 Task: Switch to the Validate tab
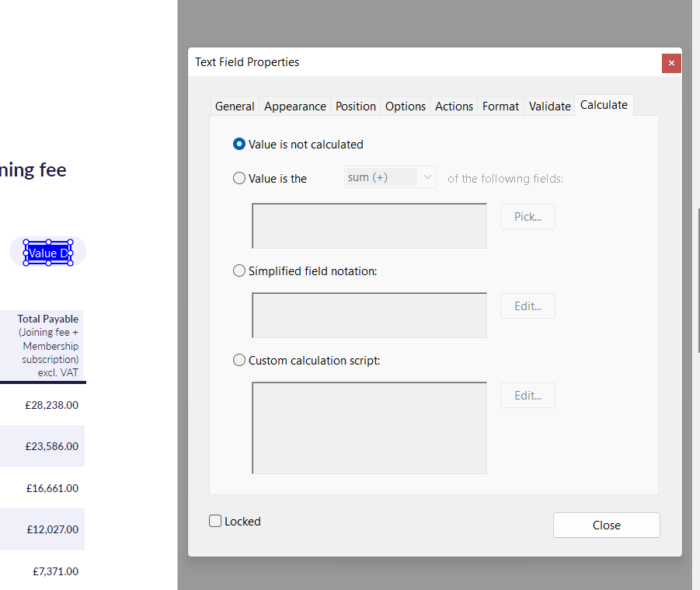[x=549, y=106]
